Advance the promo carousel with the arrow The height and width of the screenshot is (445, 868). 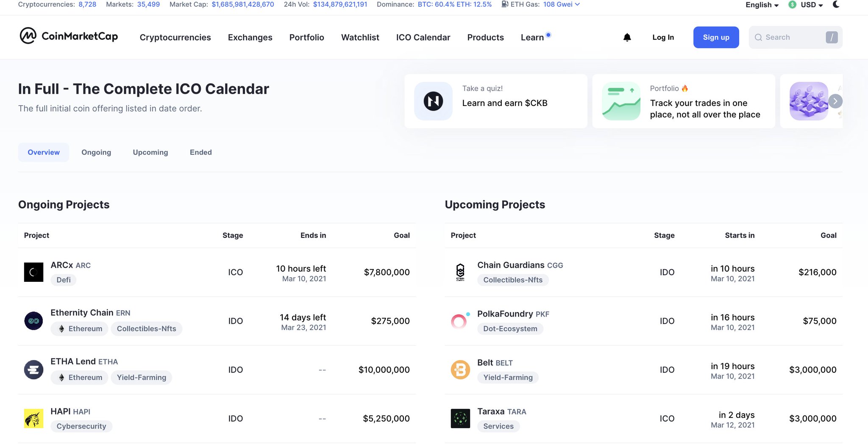point(835,101)
